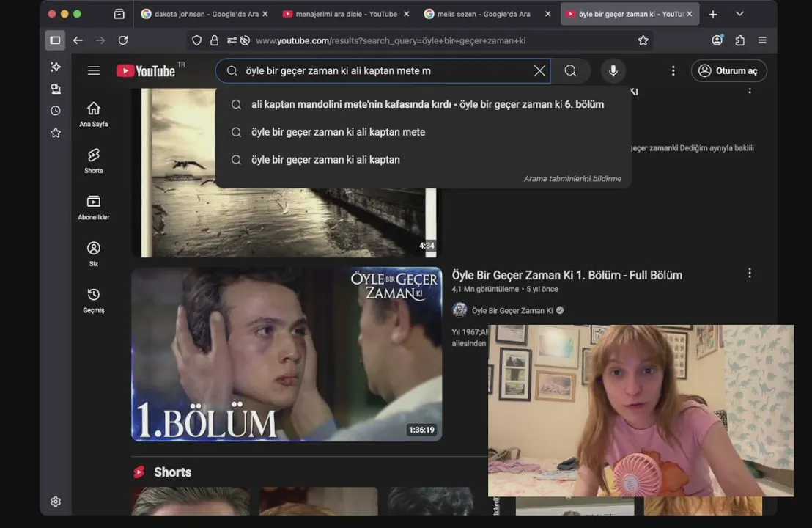Viewport: 812px width, 528px height.
Task: Select suggestion ending with ali kaptan mete
Action: coord(423,132)
